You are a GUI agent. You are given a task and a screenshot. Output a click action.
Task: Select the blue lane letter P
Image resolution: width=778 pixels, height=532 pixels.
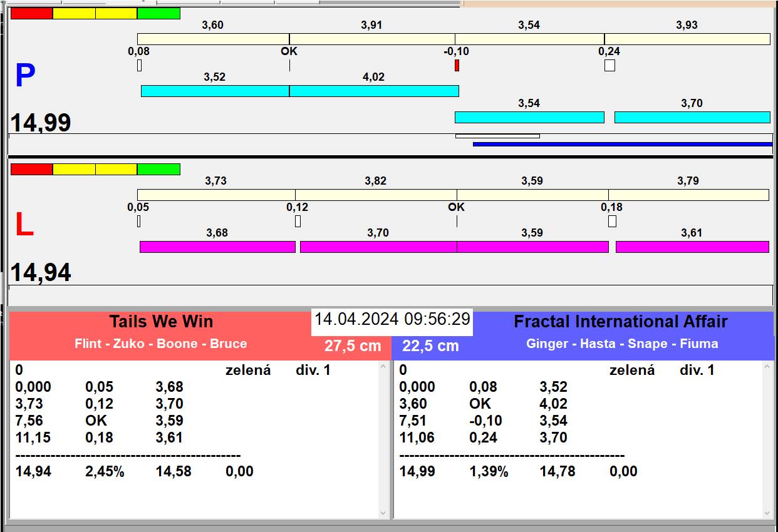tap(25, 76)
